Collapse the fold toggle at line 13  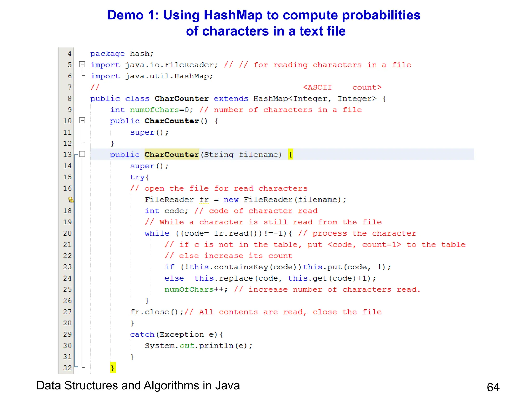click(x=82, y=154)
